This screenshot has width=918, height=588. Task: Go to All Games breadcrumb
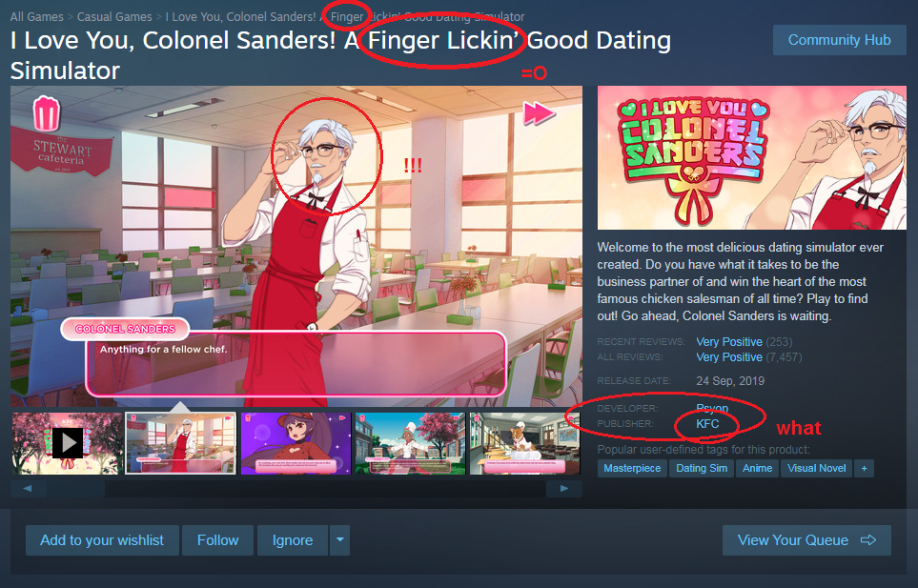click(37, 17)
